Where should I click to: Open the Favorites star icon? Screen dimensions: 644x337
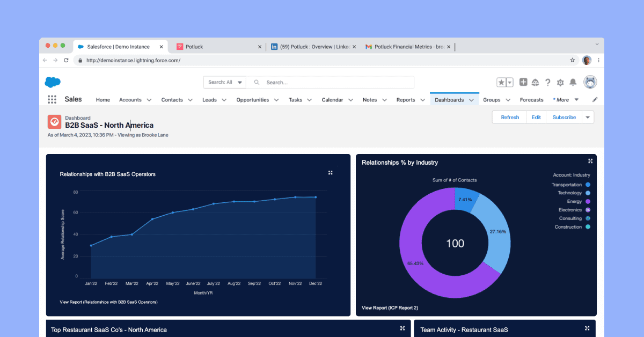point(501,82)
